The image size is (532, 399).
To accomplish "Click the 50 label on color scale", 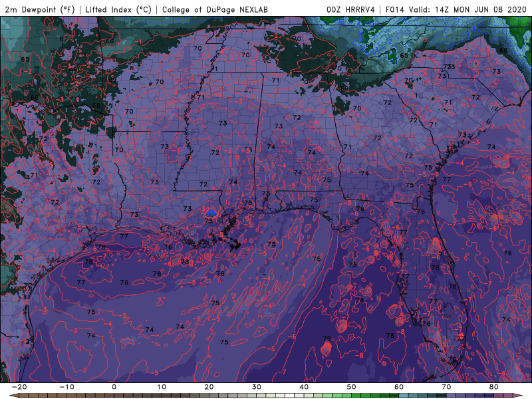I will click(352, 387).
